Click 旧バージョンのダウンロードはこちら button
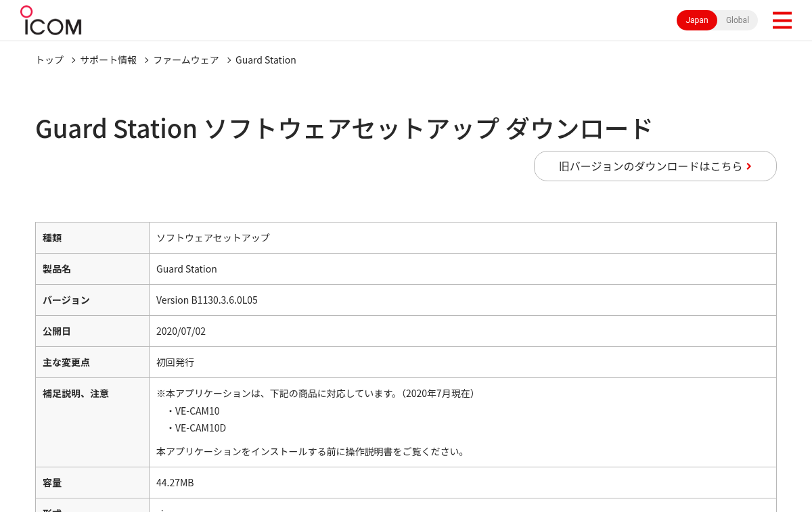 click(655, 166)
